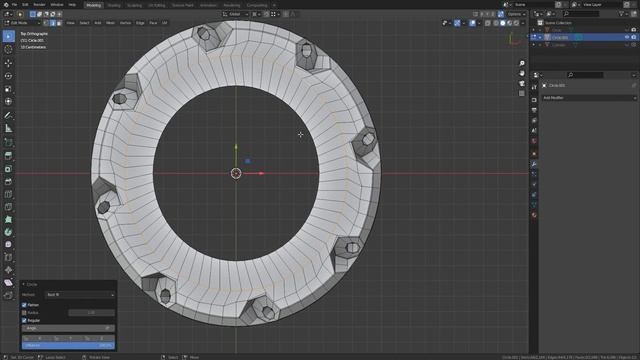The image size is (640, 360).
Task: Open the Tool properties tab
Action: pyautogui.click(x=534, y=88)
